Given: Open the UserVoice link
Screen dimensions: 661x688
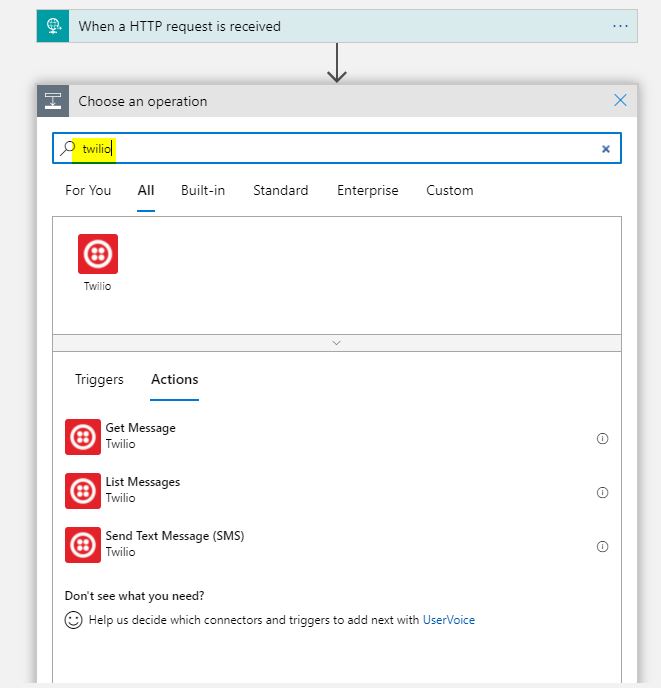Looking at the screenshot, I should tap(449, 620).
